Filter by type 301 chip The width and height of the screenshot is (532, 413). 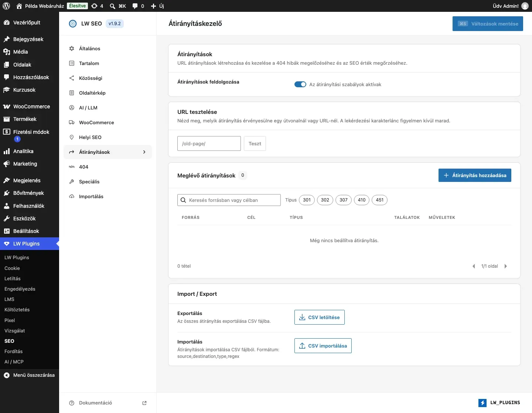click(307, 200)
